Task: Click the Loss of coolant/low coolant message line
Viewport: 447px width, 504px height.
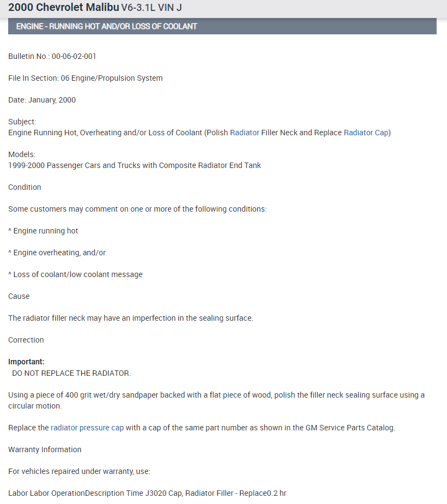Action: [x=75, y=274]
